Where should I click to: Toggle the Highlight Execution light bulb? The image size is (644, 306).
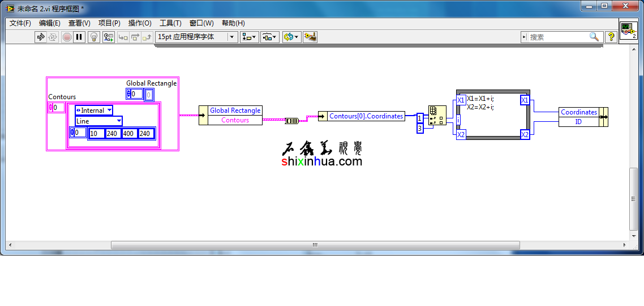tap(95, 37)
